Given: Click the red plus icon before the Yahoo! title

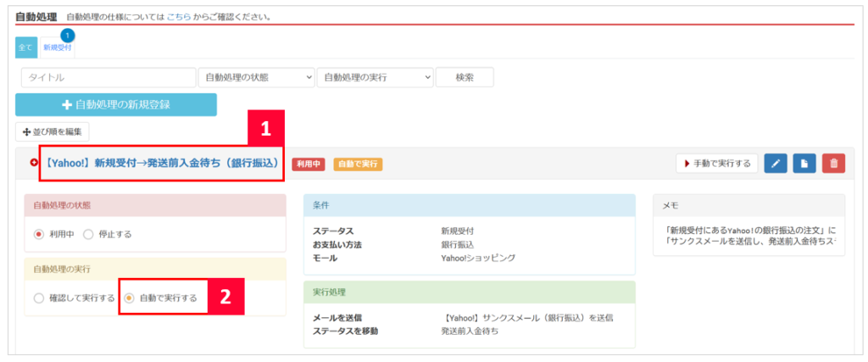Looking at the screenshot, I should (33, 164).
